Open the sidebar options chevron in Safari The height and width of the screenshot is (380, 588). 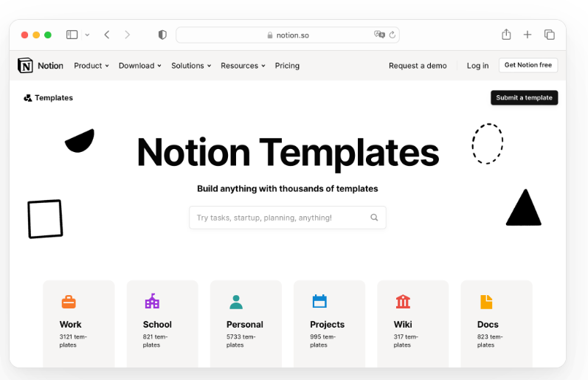pos(87,35)
